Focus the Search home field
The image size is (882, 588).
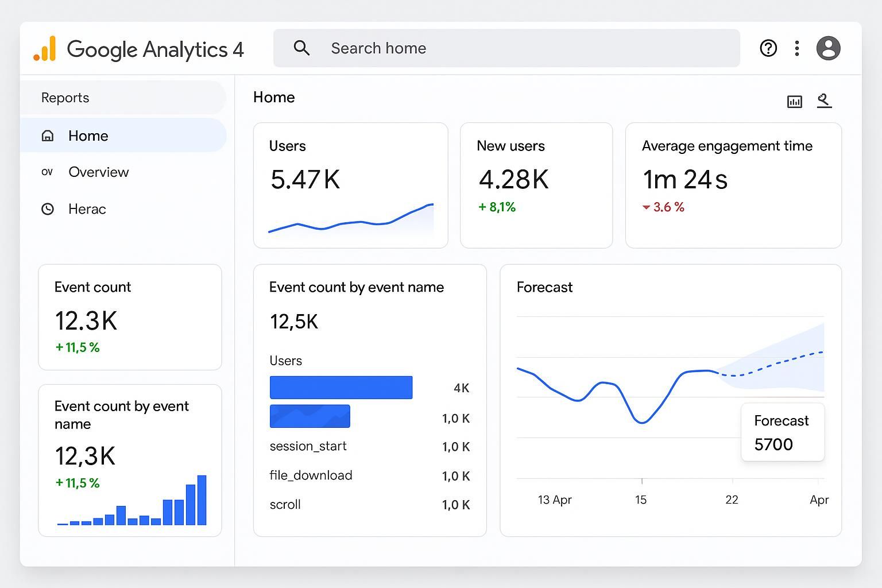pos(506,48)
